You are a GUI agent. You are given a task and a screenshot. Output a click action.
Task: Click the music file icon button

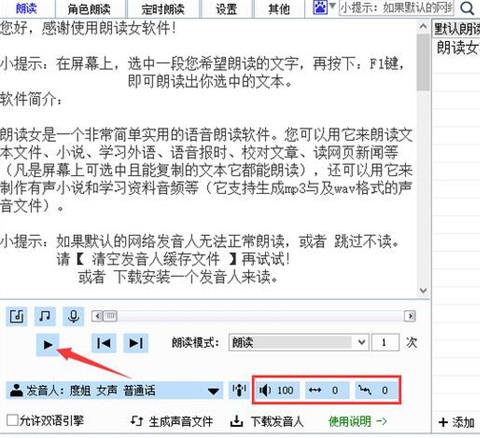16,316
